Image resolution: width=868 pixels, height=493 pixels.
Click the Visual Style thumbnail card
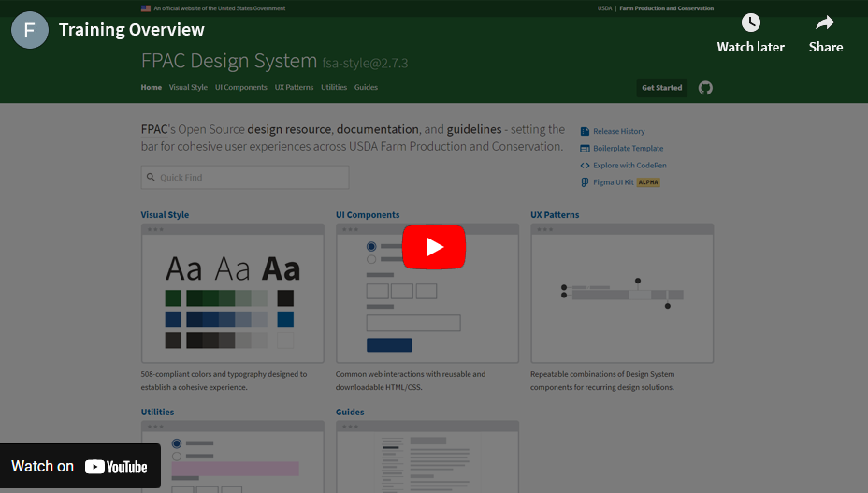click(x=233, y=294)
